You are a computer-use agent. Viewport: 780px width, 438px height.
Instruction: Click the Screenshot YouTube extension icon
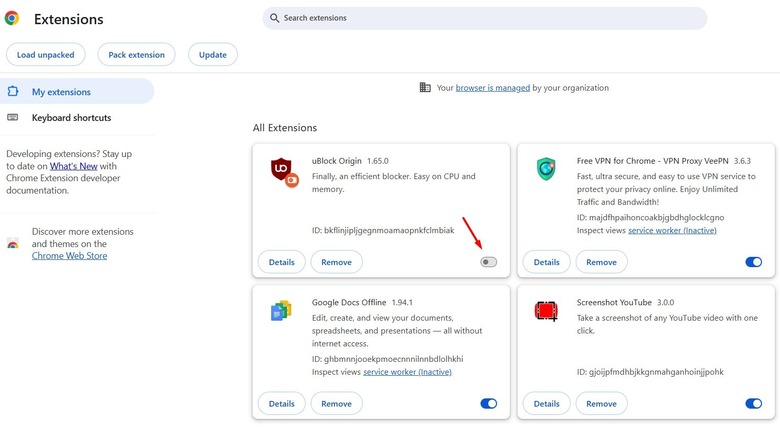coord(546,311)
